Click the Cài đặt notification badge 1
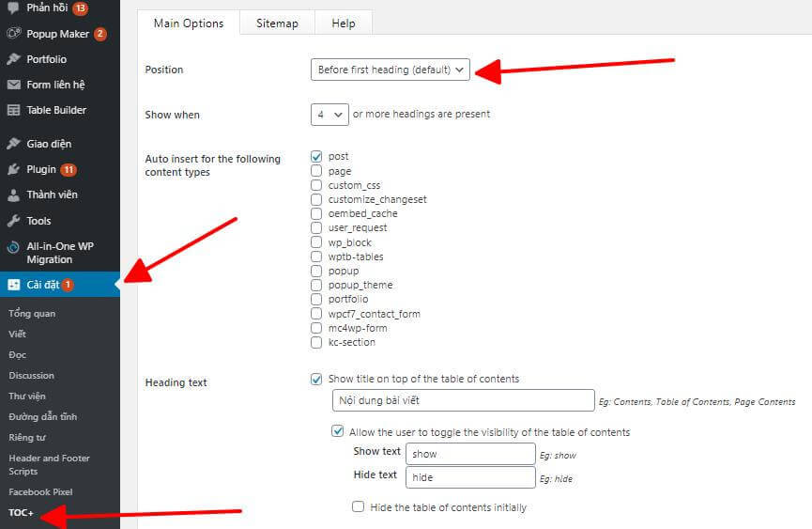The width and height of the screenshot is (812, 529). [x=68, y=285]
